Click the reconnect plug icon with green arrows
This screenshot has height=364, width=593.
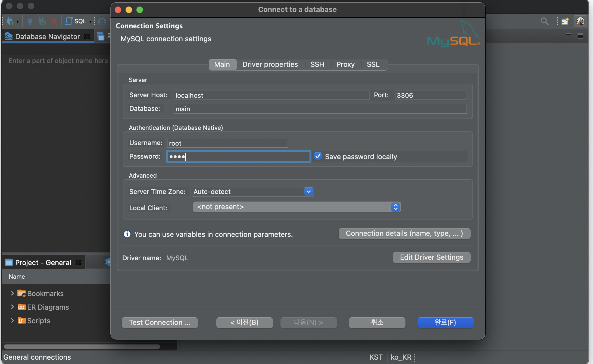[x=42, y=21]
